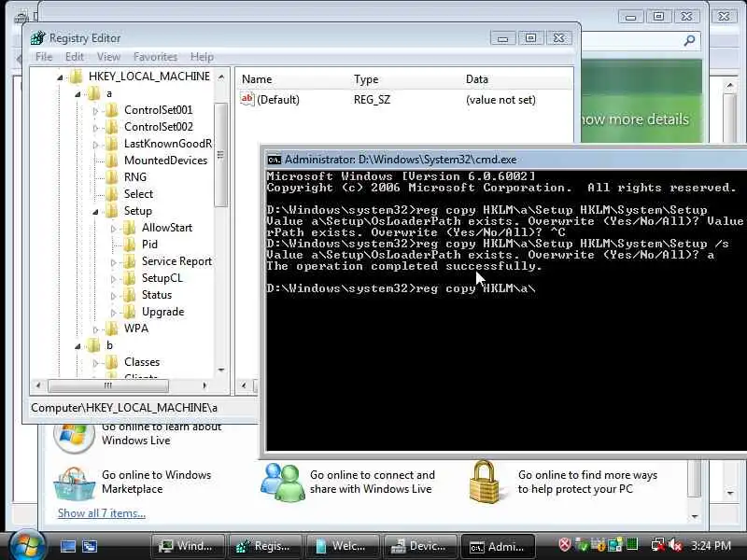Select the MountedDevices folder icon
The width and height of the screenshot is (747, 560).
pyautogui.click(x=111, y=161)
